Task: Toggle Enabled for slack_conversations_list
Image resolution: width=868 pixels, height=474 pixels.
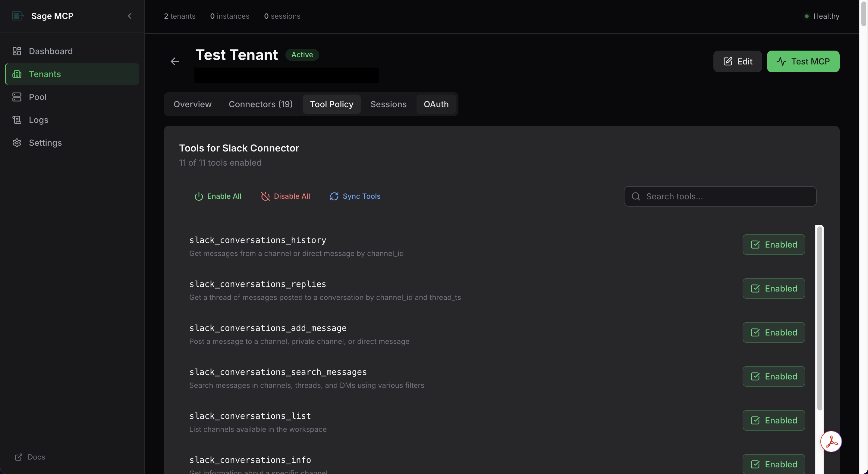Action: pyautogui.click(x=774, y=420)
